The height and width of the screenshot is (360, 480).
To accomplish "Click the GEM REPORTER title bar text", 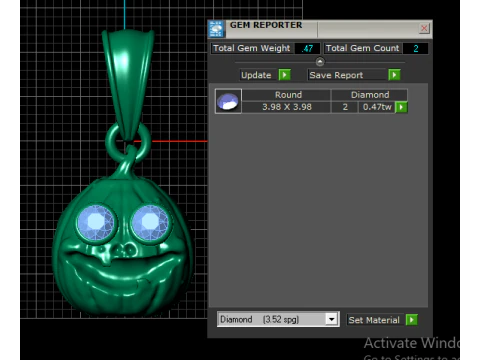I will click(266, 25).
